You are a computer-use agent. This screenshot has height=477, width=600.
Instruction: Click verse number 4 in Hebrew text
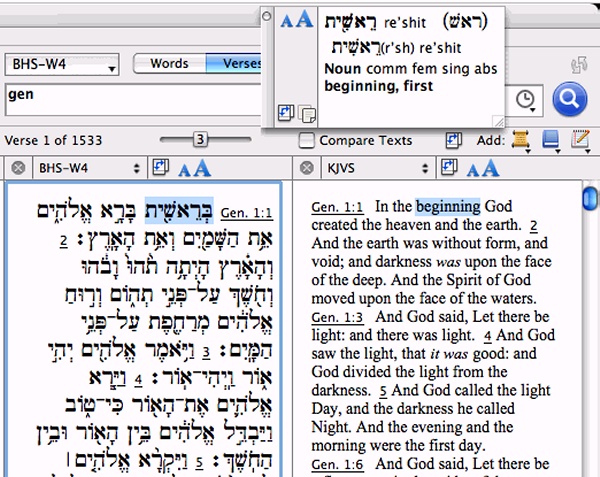pyautogui.click(x=139, y=380)
